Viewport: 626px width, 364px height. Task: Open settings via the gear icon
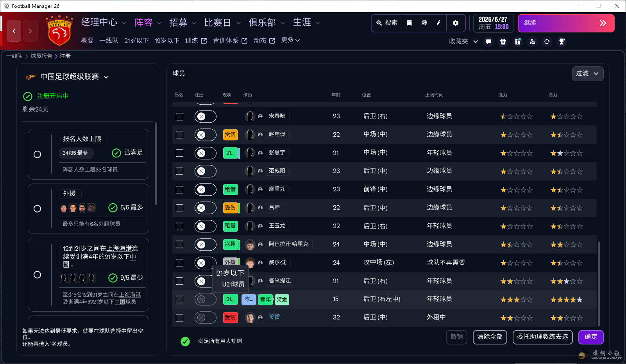point(455,23)
